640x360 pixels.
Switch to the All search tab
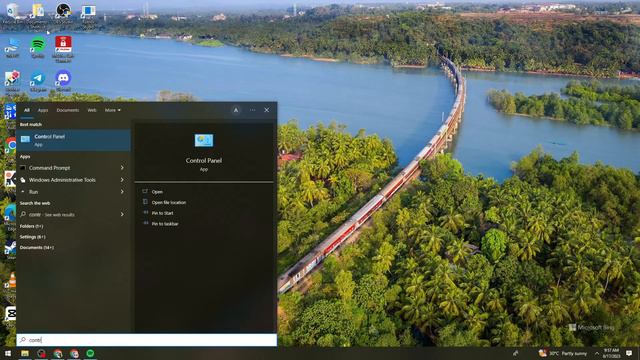coord(27,110)
